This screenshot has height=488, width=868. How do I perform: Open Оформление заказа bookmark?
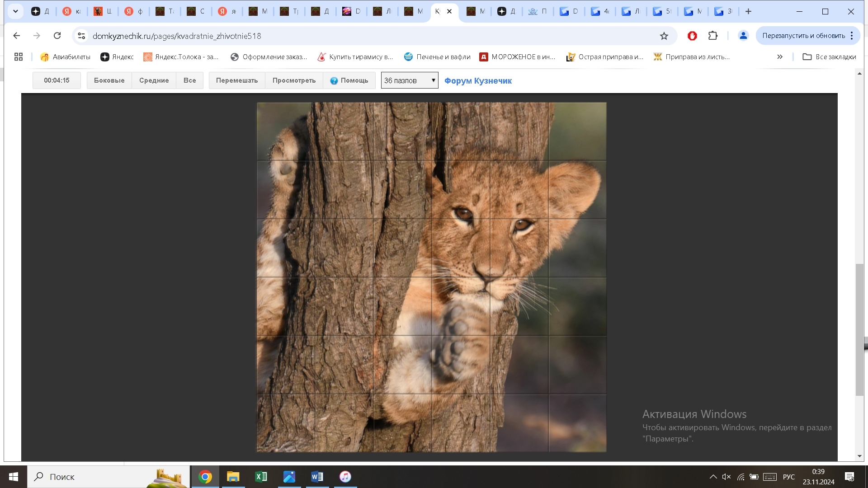[269, 57]
